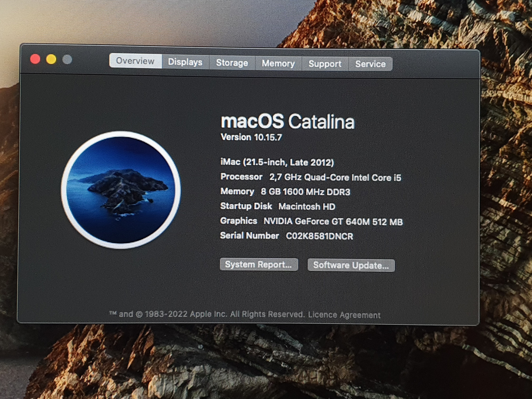Image resolution: width=532 pixels, height=399 pixels.
Task: Go to the Support tab
Action: [325, 64]
